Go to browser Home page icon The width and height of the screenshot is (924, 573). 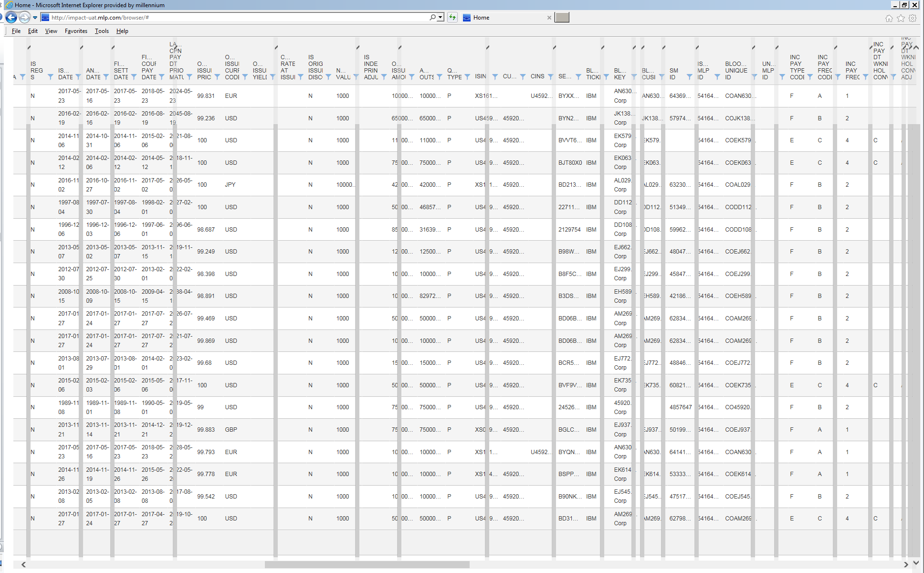(x=889, y=18)
